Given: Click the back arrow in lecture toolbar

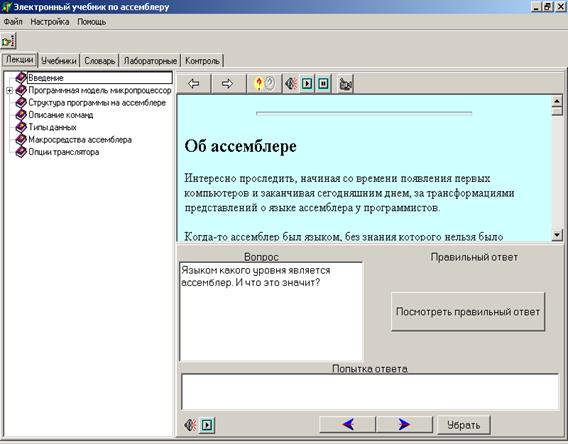Looking at the screenshot, I should [x=194, y=84].
